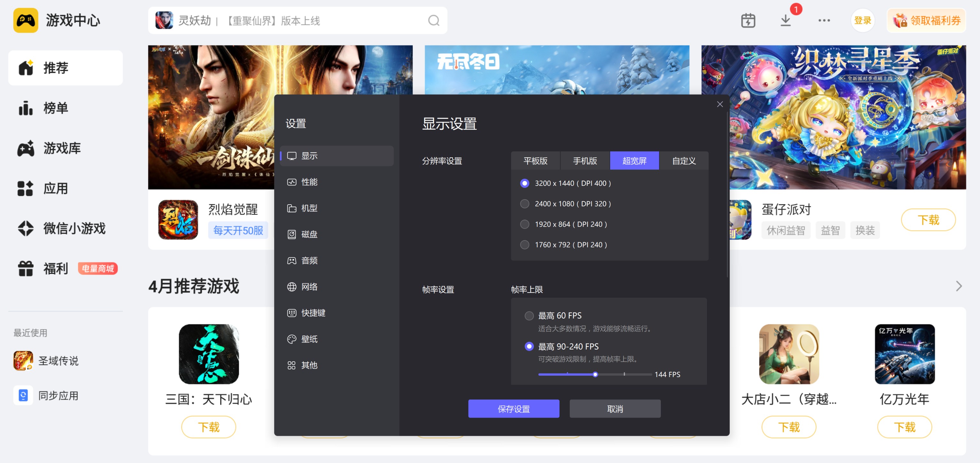
Task: Open 快捷键 shortcut settings
Action: point(313,313)
